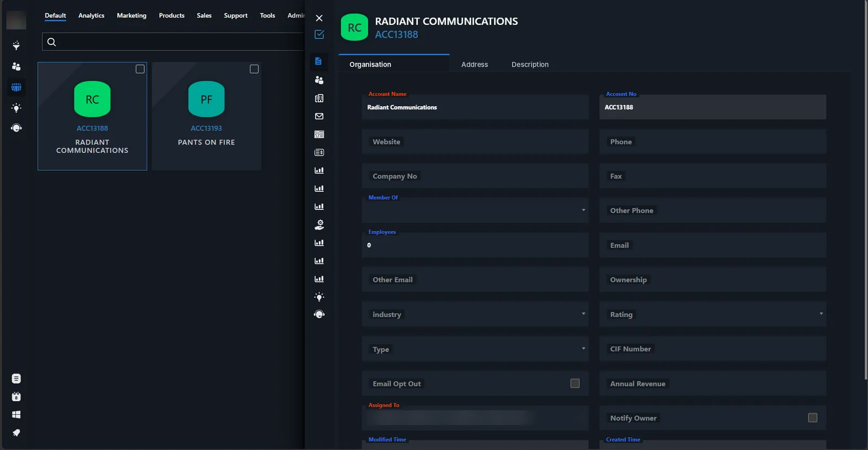
Task: Open the Marketing menu
Action: 132,16
